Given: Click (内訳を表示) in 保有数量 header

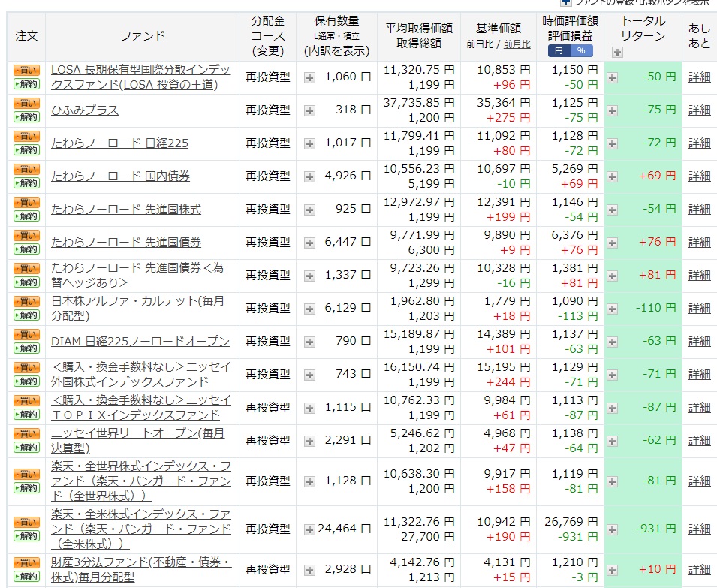Looking at the screenshot, I should pos(336,51).
